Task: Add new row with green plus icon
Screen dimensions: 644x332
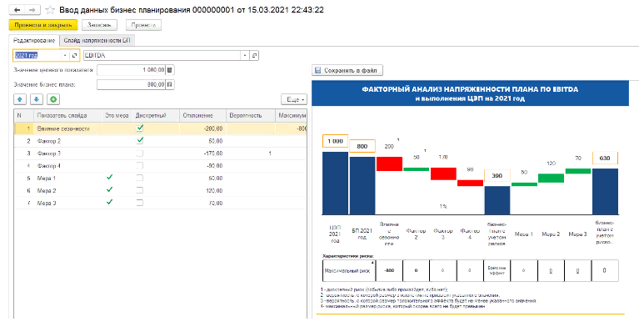Action: point(53,99)
